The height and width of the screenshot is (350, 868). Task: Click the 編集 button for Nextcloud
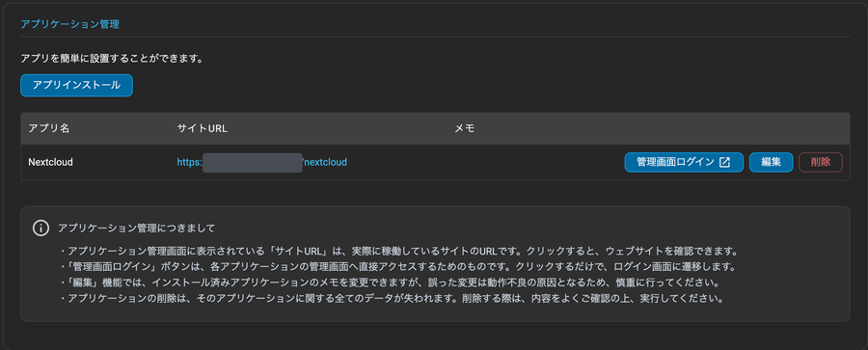pos(772,162)
